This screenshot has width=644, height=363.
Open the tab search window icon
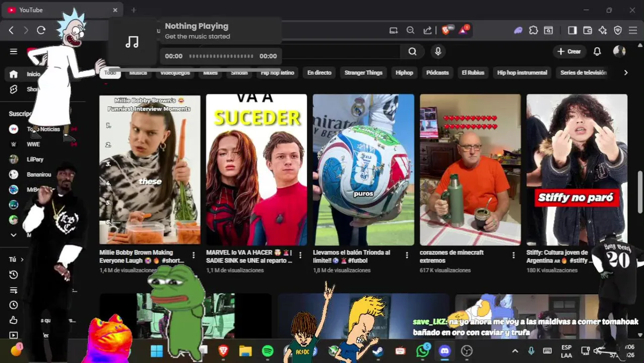pyautogui.click(x=548, y=30)
